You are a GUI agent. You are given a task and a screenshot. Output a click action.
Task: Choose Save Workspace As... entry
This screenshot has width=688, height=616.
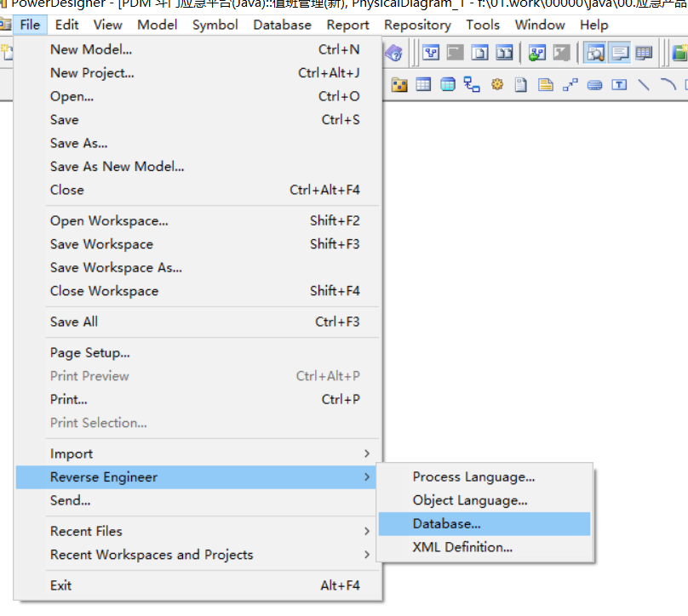198,267
